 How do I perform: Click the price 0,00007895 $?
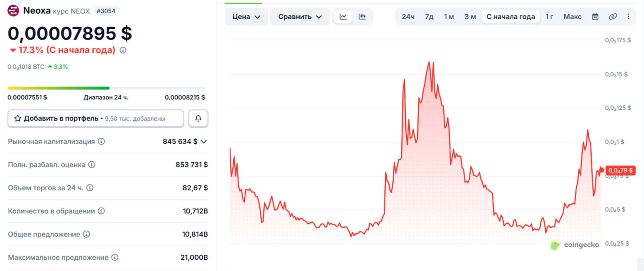pyautogui.click(x=70, y=33)
